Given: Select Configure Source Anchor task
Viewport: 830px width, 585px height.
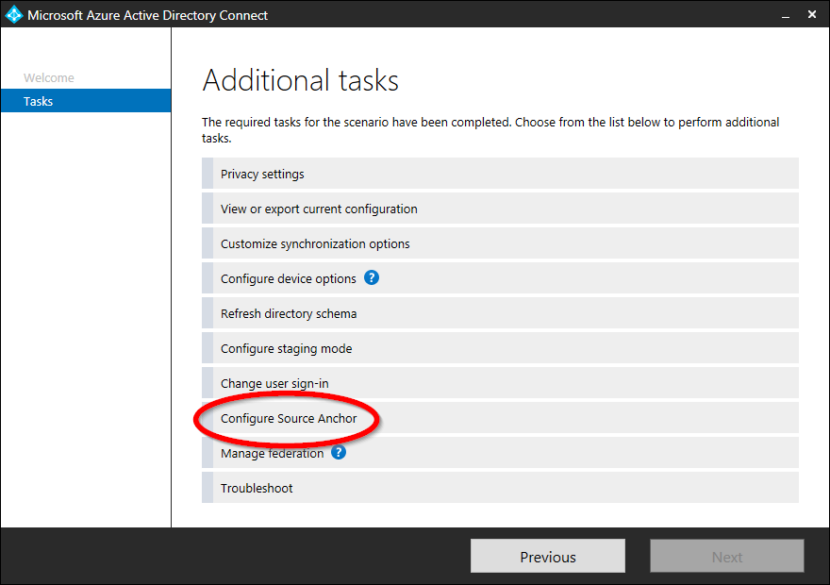Looking at the screenshot, I should [x=288, y=419].
